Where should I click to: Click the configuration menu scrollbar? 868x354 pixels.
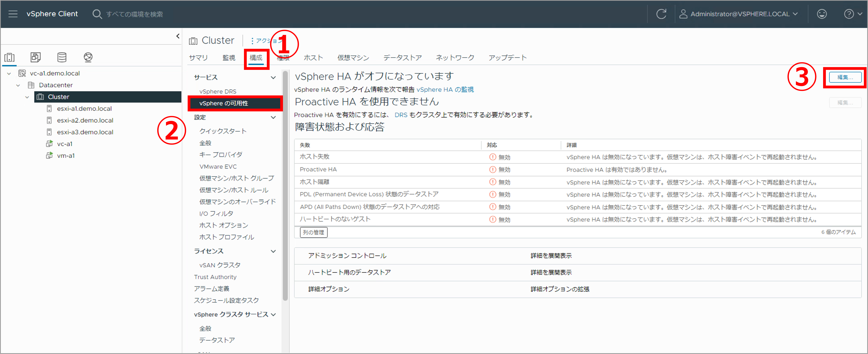coord(285,185)
